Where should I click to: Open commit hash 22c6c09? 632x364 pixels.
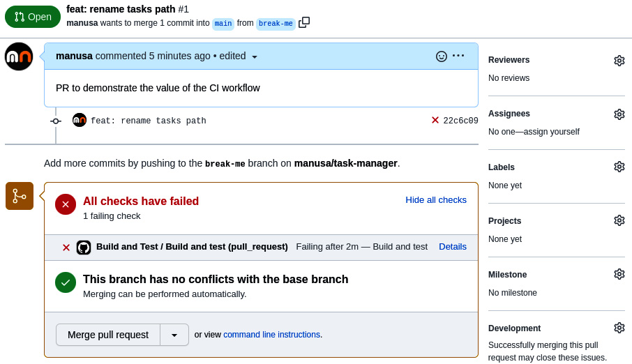pos(460,121)
